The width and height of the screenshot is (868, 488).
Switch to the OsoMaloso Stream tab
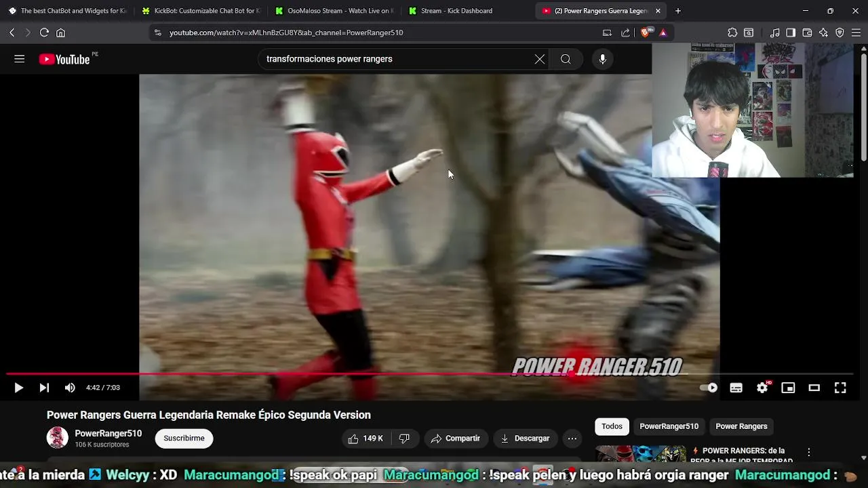pos(334,11)
